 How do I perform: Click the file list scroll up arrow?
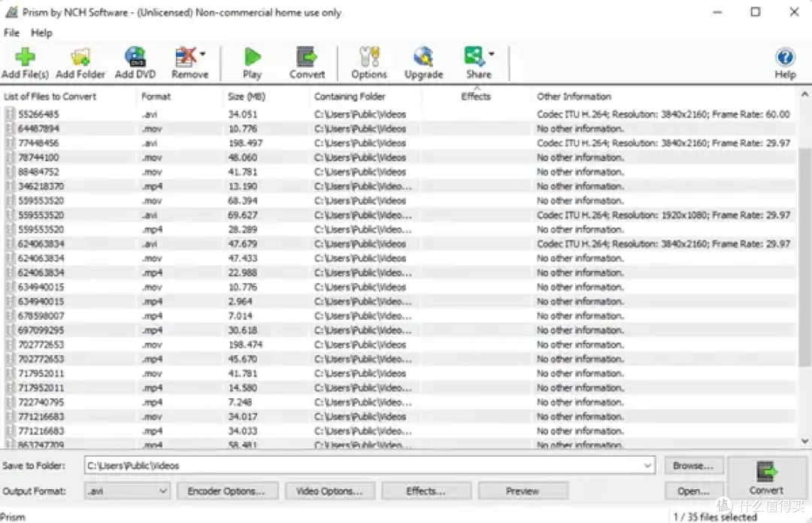[804, 94]
